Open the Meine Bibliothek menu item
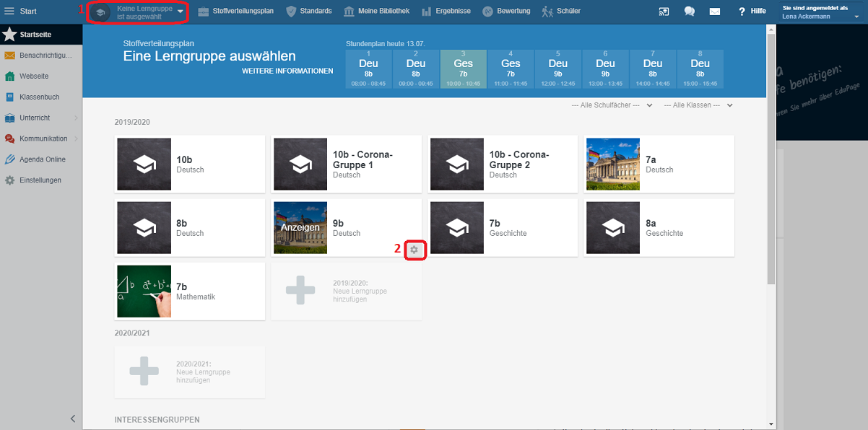The width and height of the screenshot is (868, 430). click(x=376, y=11)
